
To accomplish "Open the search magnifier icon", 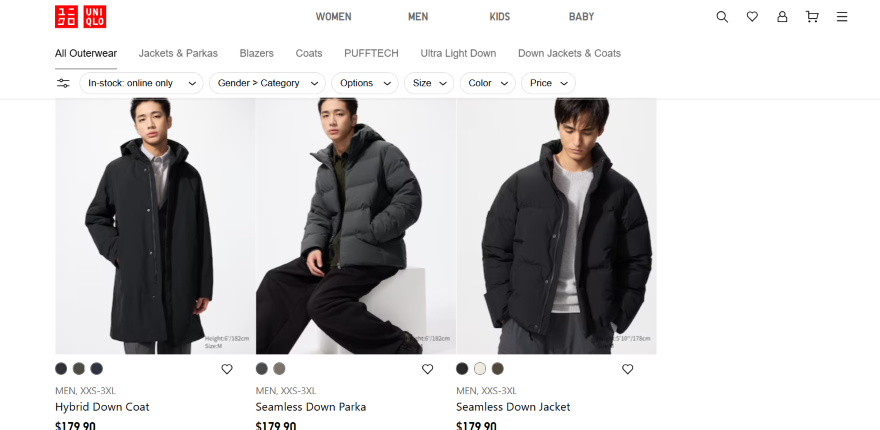I will (722, 17).
